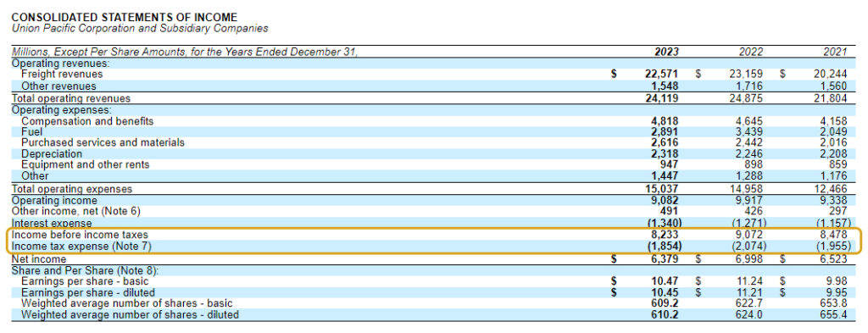Click Net income 2023 value 6,379
This screenshot has height=333, width=868.
665,259
